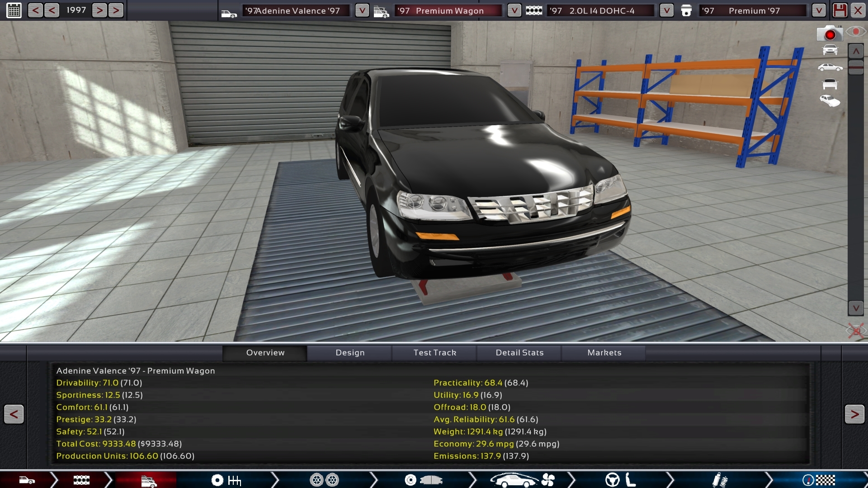Save the design with floppy disk button
Image resolution: width=868 pixels, height=488 pixels.
point(840,10)
